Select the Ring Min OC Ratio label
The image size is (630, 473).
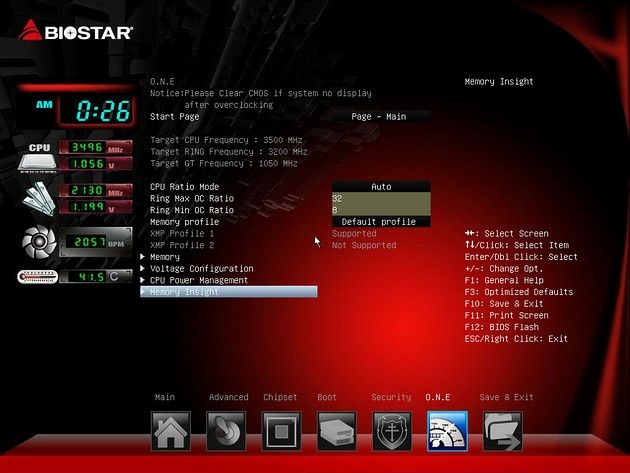pyautogui.click(x=192, y=210)
